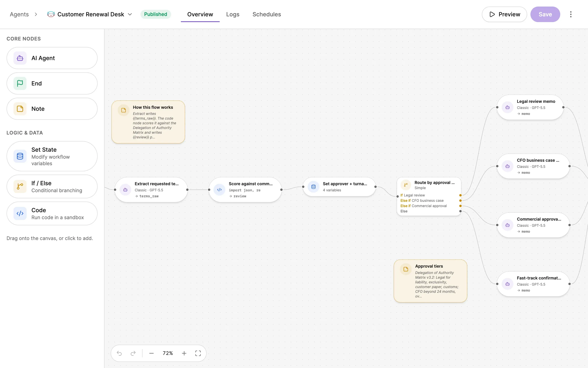Redo the canvas action

coord(133,353)
